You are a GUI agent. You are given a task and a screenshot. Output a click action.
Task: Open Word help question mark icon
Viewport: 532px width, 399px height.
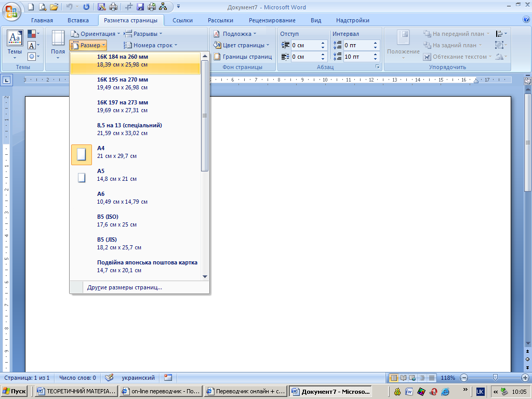[x=526, y=20]
